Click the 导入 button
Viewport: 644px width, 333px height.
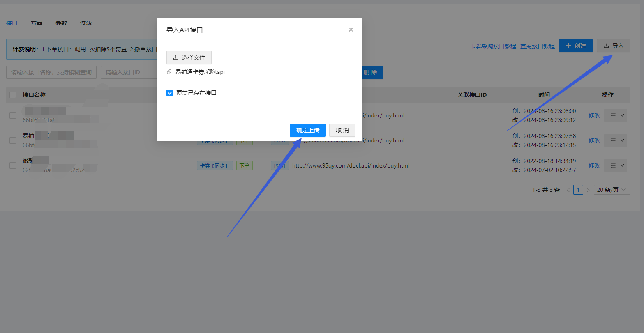614,46
